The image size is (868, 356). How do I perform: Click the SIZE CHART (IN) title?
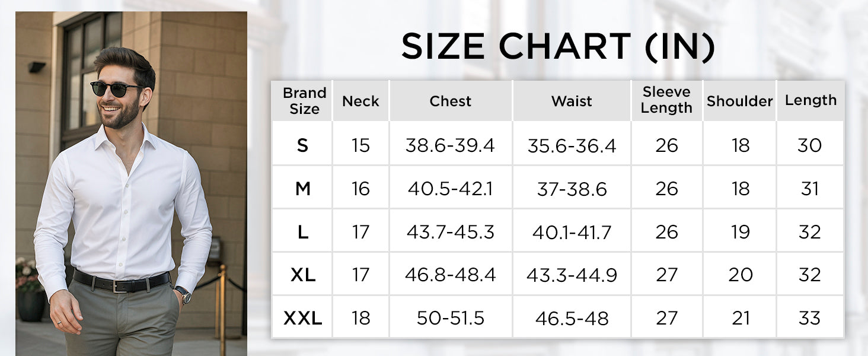[558, 47]
